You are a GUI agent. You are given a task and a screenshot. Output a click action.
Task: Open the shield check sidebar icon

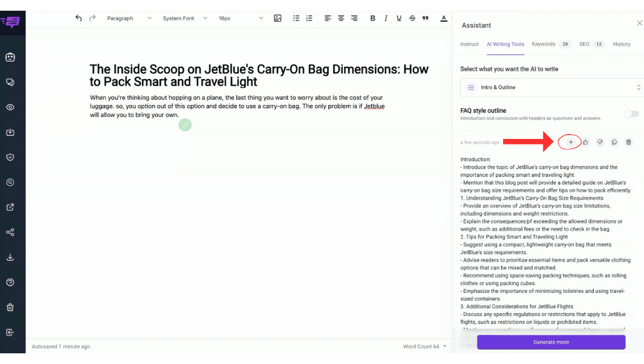tap(10, 157)
